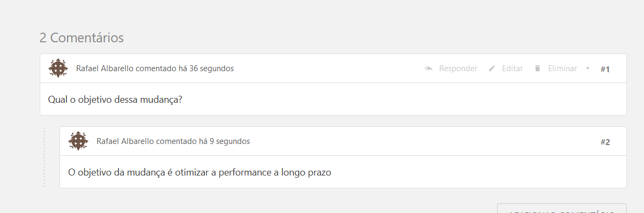Open the #1 comment permalink
Image resolution: width=644 pixels, height=213 pixels.
(x=605, y=69)
